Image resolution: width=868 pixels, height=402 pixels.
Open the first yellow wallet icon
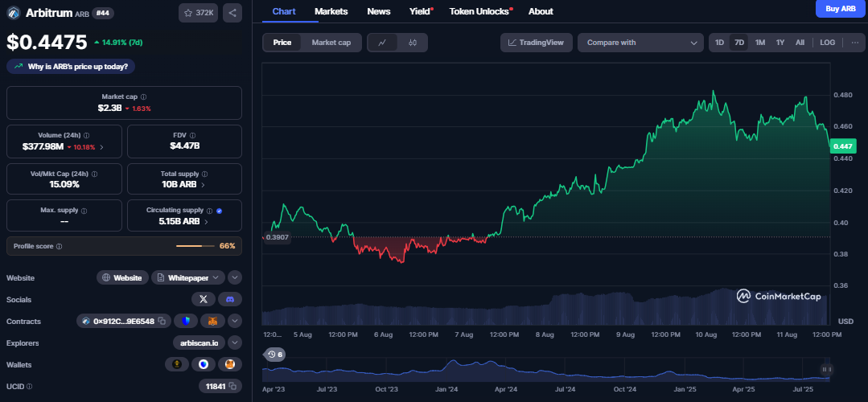click(177, 364)
